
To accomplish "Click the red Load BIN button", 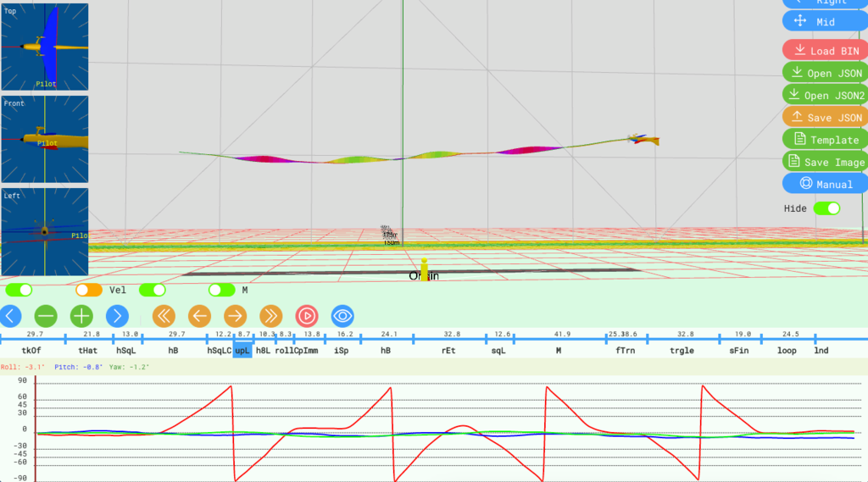I will pyautogui.click(x=825, y=50).
